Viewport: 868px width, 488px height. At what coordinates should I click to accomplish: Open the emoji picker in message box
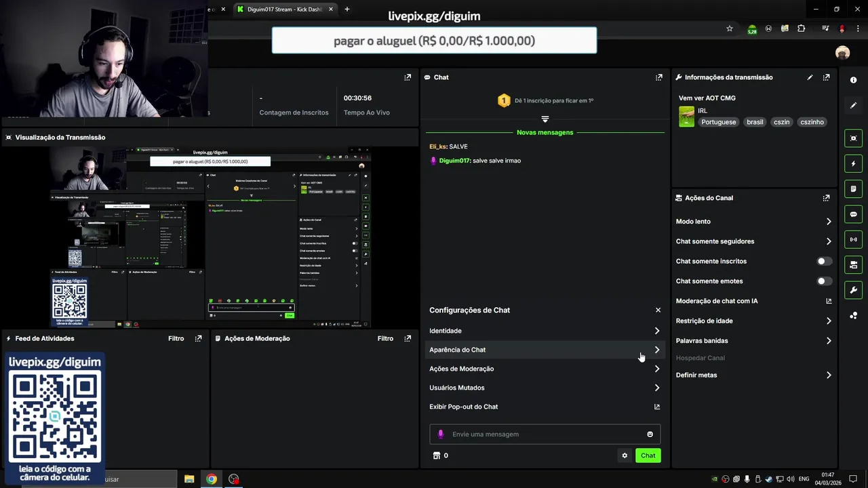(x=650, y=434)
